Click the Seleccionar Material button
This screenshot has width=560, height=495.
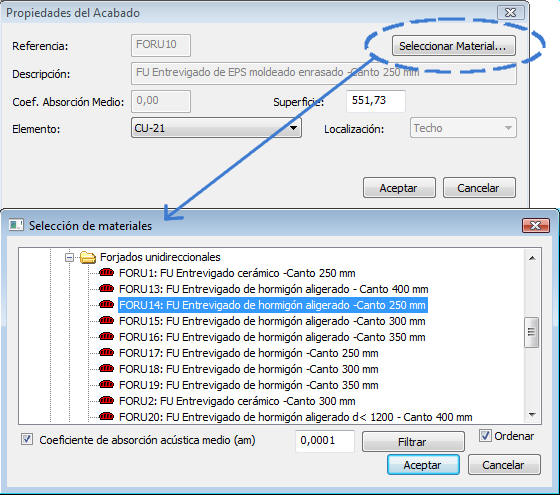454,46
